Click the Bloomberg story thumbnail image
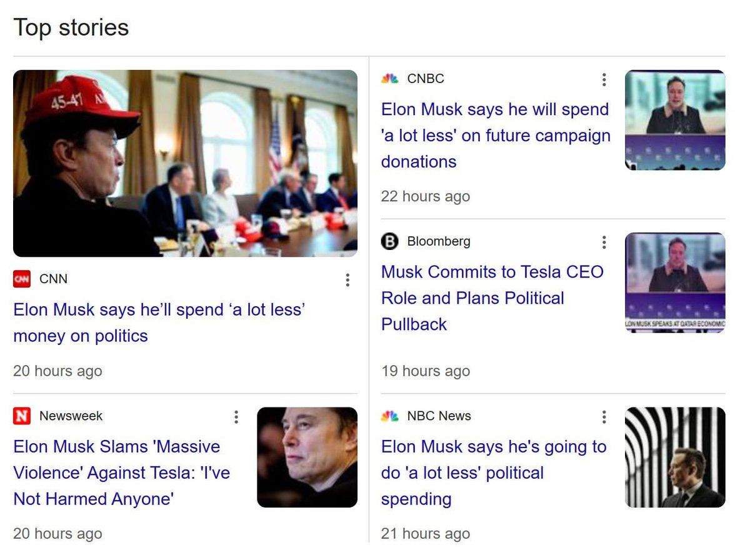The width and height of the screenshot is (750, 560). pyautogui.click(x=675, y=282)
